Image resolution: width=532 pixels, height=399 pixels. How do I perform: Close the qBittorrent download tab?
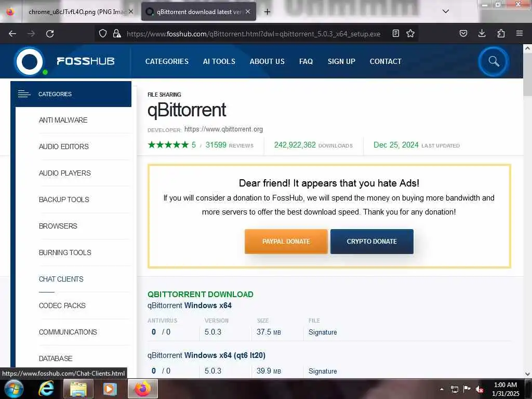(248, 11)
